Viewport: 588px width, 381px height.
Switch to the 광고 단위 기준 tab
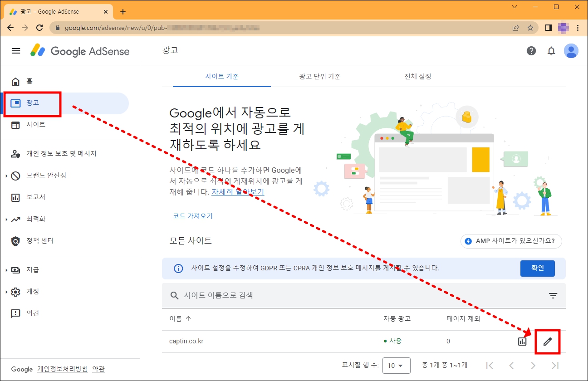pos(320,76)
